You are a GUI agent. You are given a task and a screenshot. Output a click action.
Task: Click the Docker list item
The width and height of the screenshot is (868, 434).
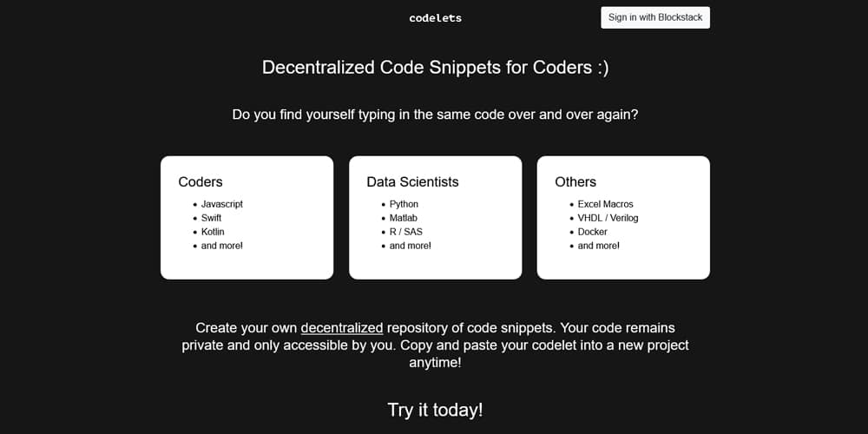point(592,232)
